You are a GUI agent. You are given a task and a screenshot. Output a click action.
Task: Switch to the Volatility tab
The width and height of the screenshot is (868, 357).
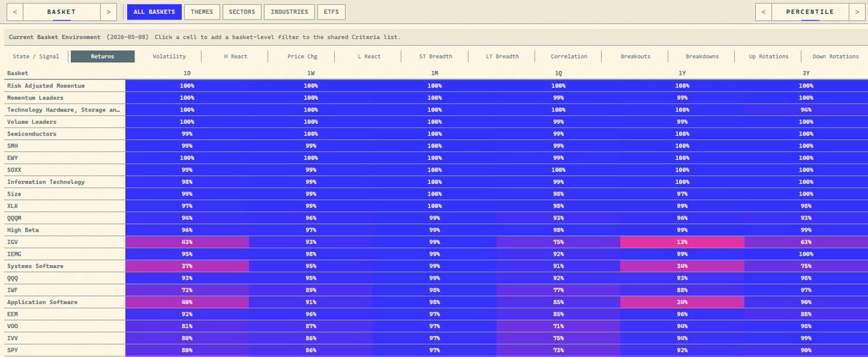(x=169, y=56)
